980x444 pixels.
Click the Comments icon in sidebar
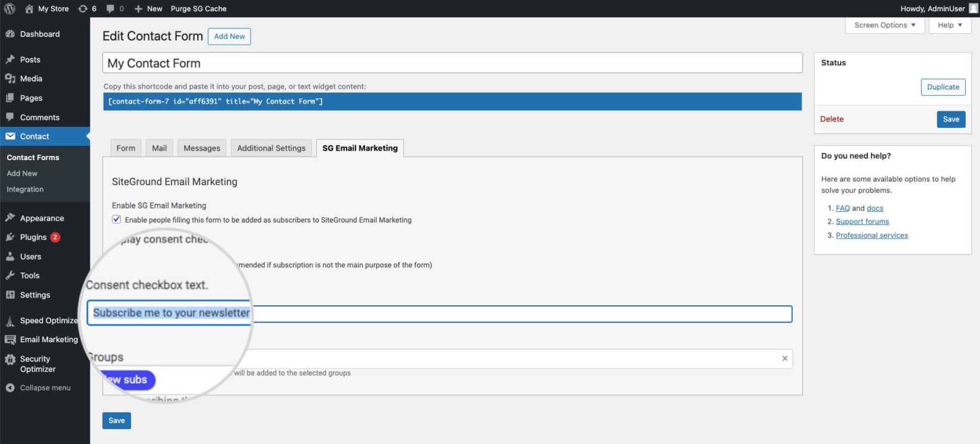pos(10,117)
